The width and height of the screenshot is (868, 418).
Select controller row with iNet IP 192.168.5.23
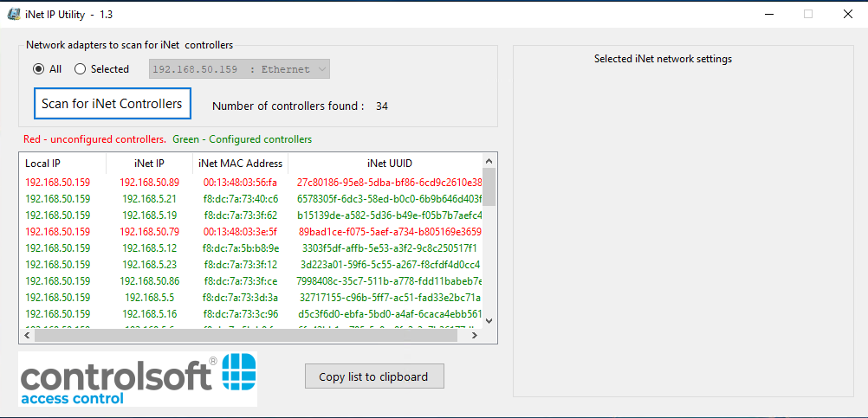click(x=251, y=264)
